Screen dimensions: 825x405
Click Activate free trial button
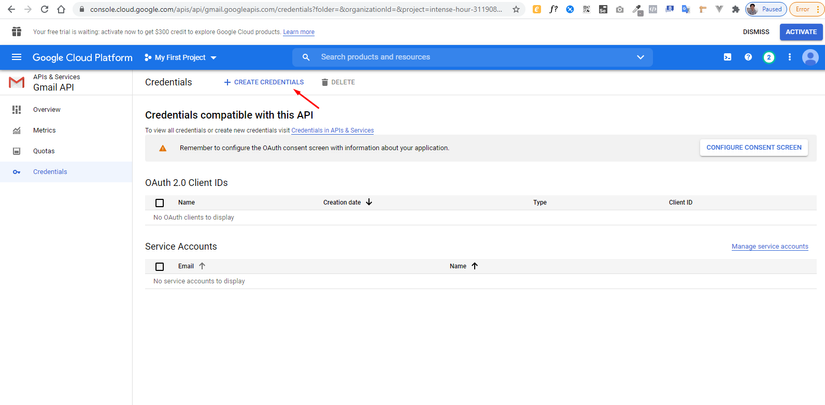pos(801,32)
